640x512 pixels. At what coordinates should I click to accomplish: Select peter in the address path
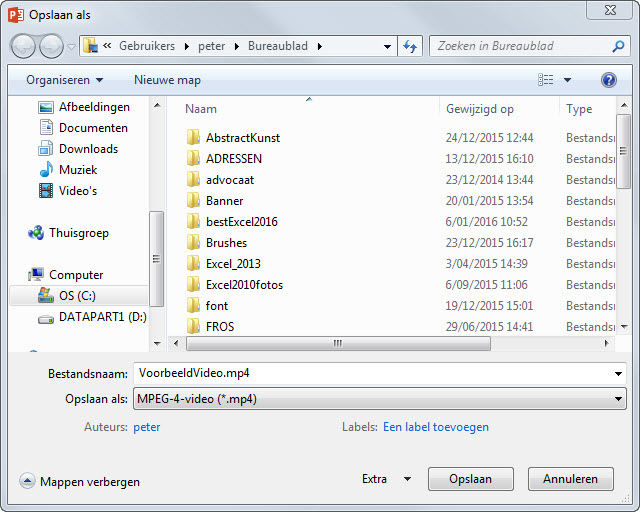[211, 46]
